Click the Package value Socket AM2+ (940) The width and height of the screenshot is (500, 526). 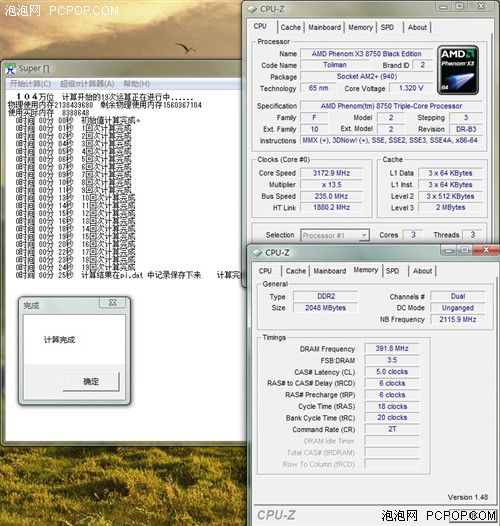367,76
